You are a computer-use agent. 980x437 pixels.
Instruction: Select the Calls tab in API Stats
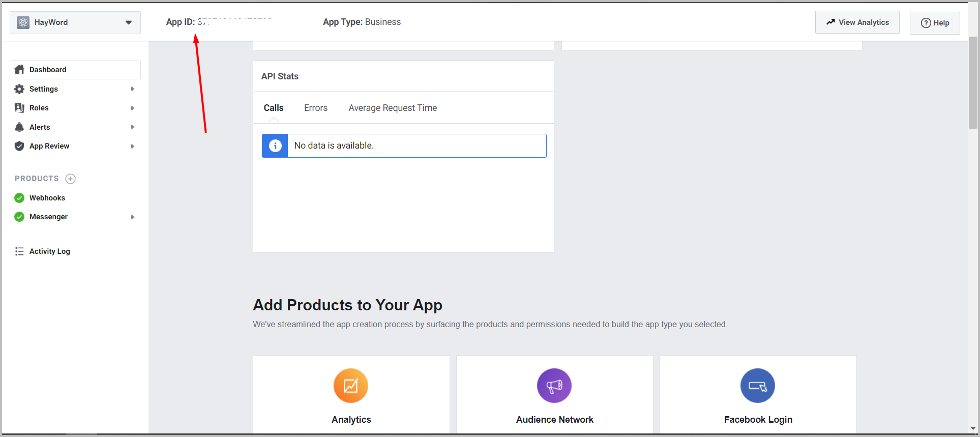click(x=274, y=108)
